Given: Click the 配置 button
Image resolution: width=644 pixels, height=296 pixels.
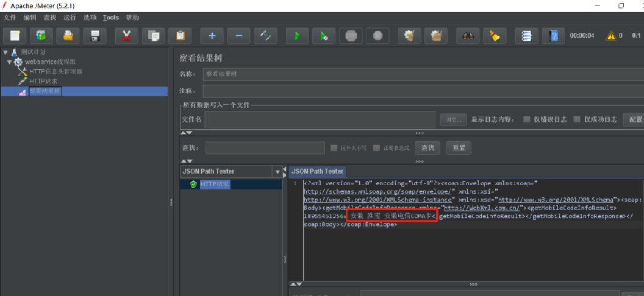Looking at the screenshot, I should click(635, 120).
